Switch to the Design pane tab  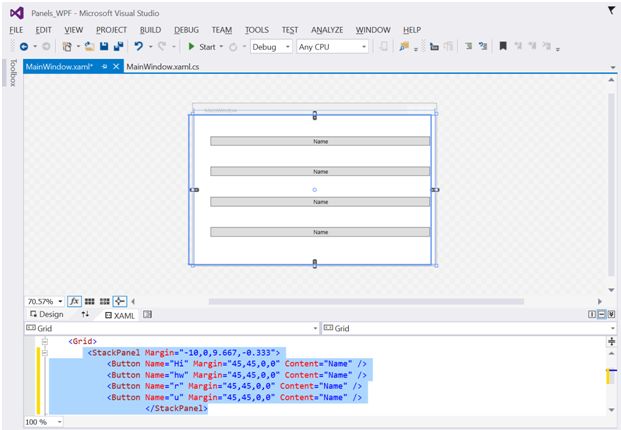click(x=47, y=314)
